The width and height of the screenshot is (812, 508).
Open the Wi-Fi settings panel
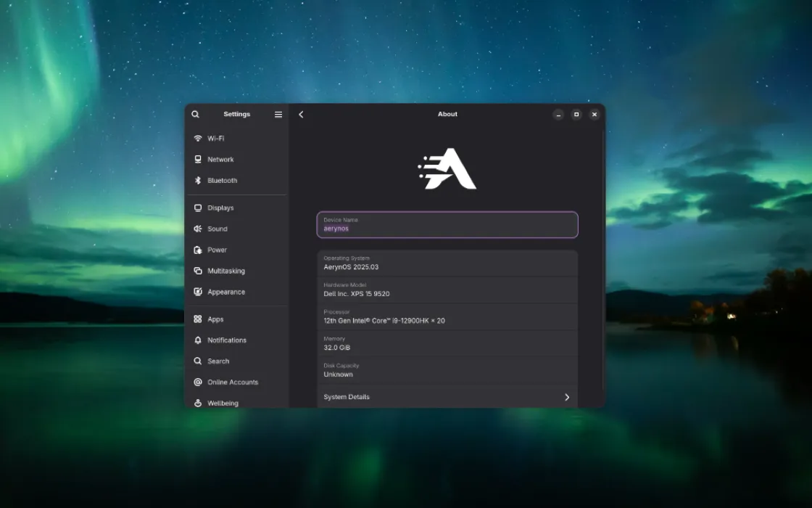click(236, 139)
